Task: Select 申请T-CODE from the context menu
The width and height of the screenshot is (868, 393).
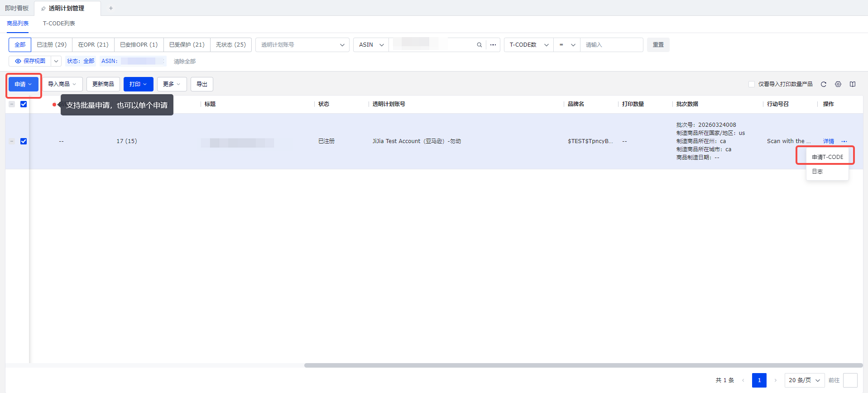Action: coord(827,157)
